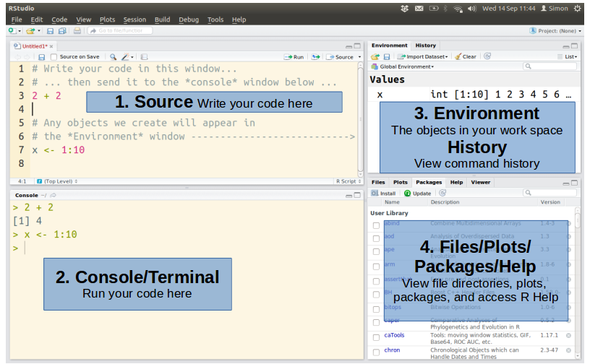The width and height of the screenshot is (590, 364).
Task: Source the script with Source button
Action: click(x=340, y=57)
